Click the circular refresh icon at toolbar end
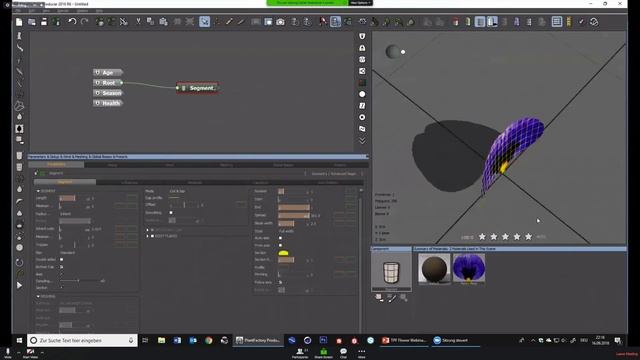The height and width of the screenshot is (360, 640). [x=594, y=22]
